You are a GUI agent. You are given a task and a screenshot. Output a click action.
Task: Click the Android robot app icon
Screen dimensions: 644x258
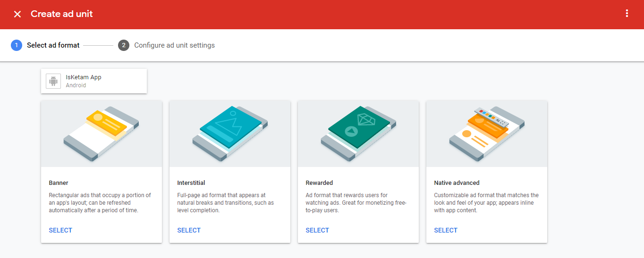53,81
